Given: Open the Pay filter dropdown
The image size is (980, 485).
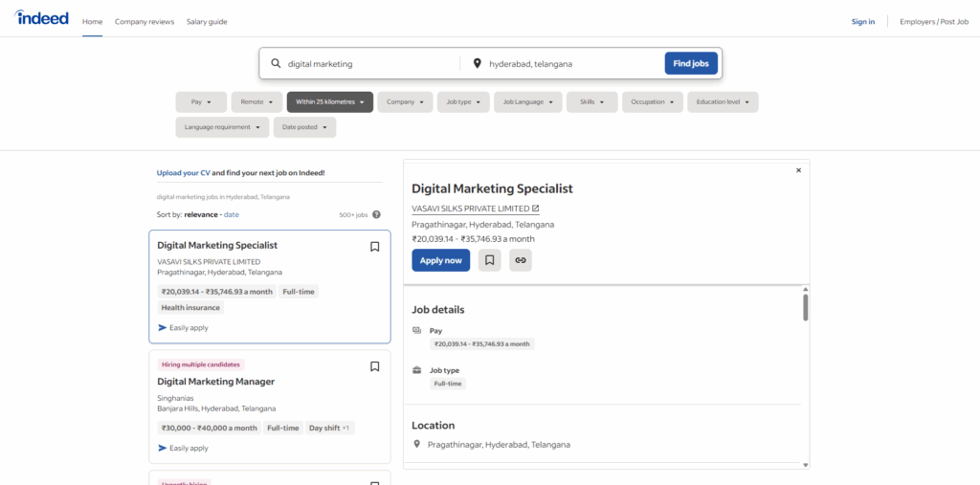Looking at the screenshot, I should tap(201, 101).
